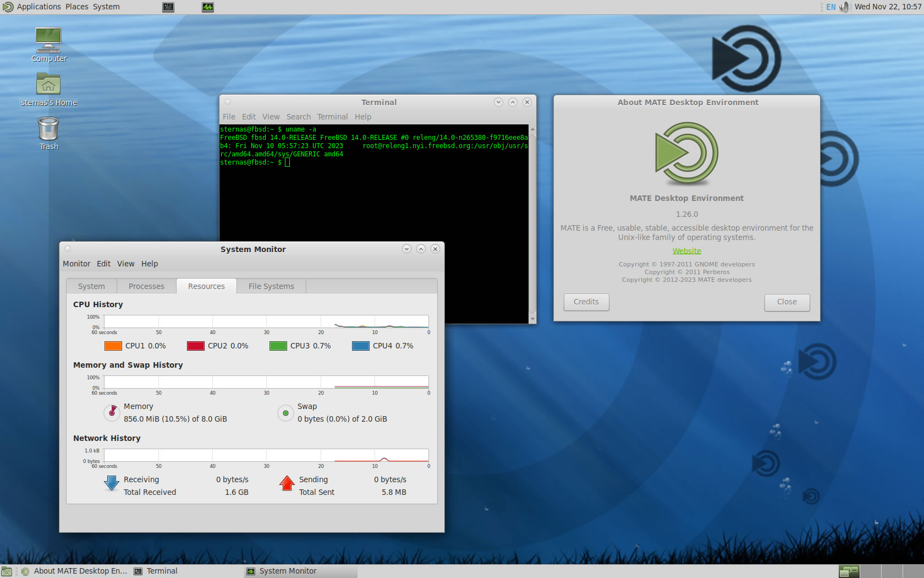Viewport: 924px width, 578px height.
Task: Click the CPU History graph
Action: tap(266, 321)
